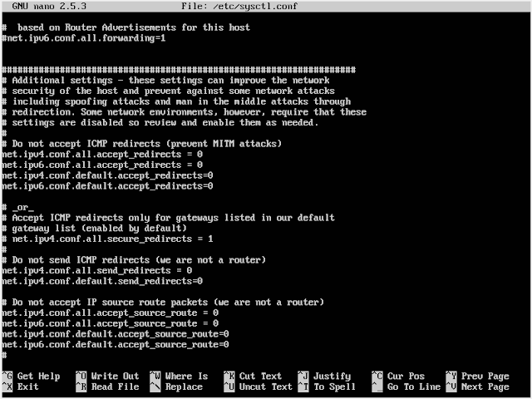Viewport: 532px width, 399px height.
Task: Click line 'net.ipv6.conf.all.accept_redirects = 0'
Action: pos(102,165)
